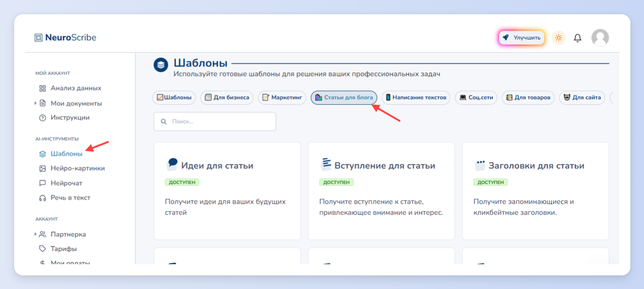Open Тарифы pricing page

58,249
